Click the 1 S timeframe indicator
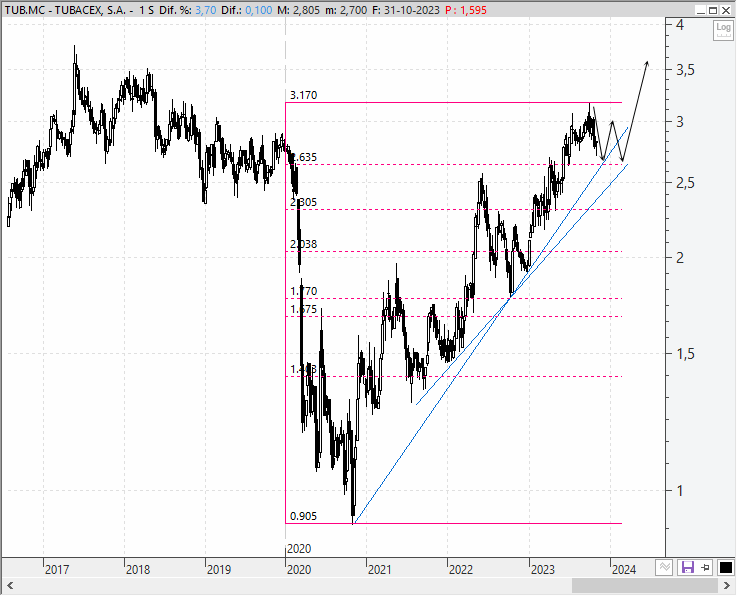The width and height of the screenshot is (737, 596). (x=146, y=10)
